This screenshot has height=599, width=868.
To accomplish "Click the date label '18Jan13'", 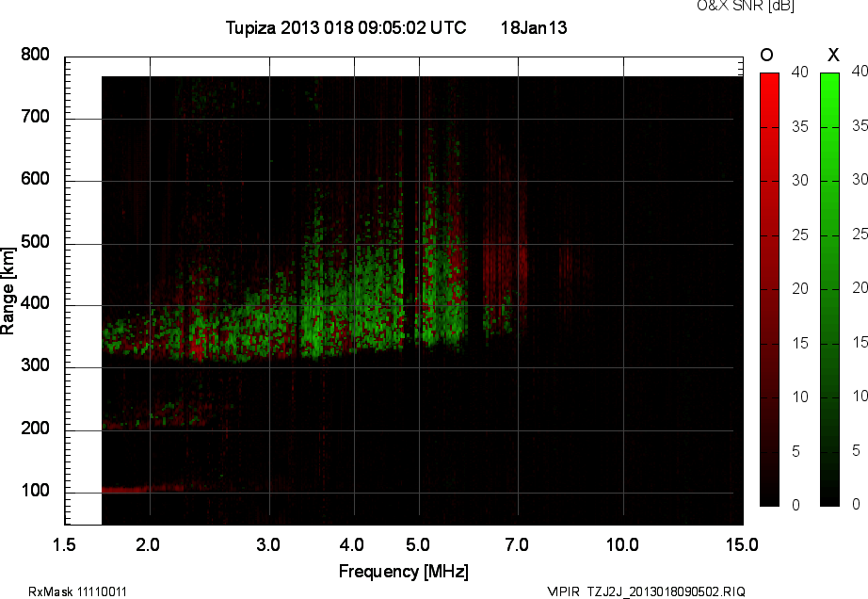I will [x=534, y=27].
